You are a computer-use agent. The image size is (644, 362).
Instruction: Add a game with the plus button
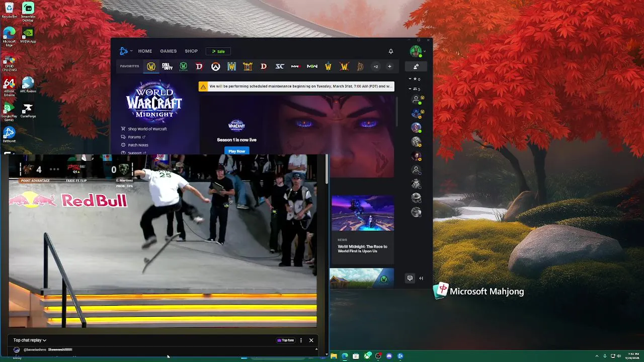(389, 66)
